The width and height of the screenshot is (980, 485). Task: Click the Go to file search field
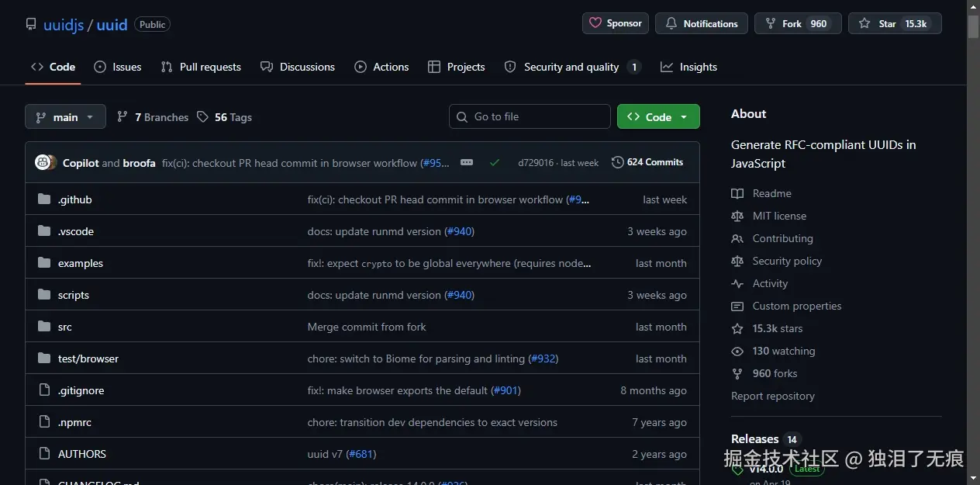coord(530,116)
